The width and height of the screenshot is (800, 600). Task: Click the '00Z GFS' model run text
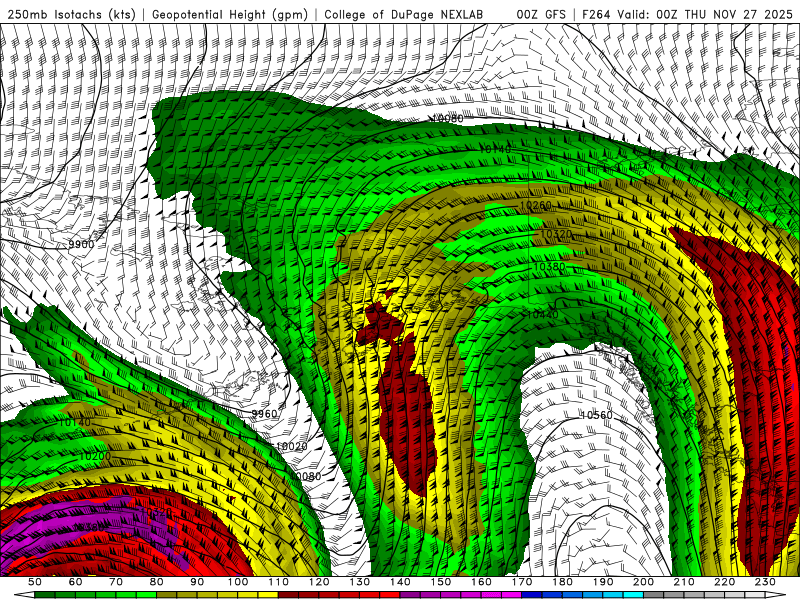pyautogui.click(x=541, y=14)
